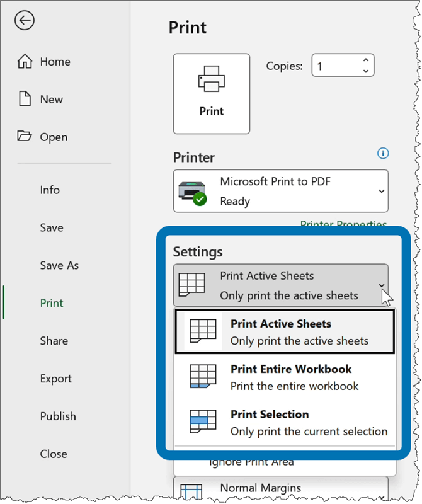
Task: Open the Home page in the sidebar
Action: click(43, 61)
